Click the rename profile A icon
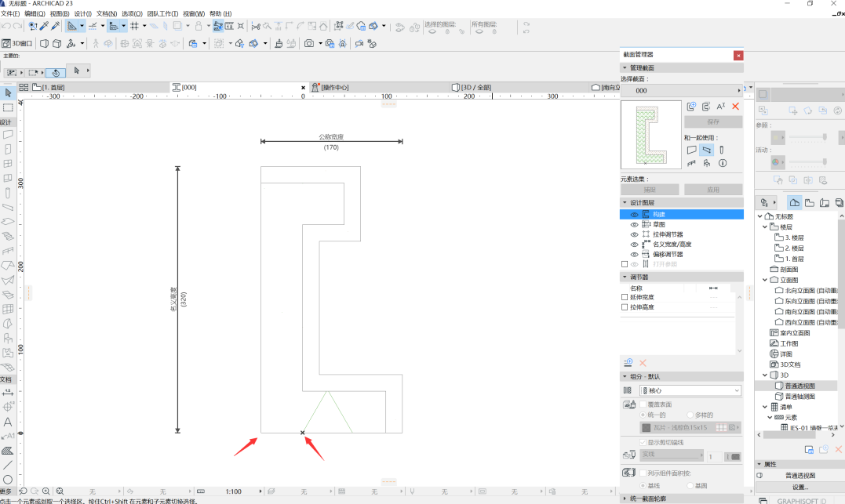This screenshot has width=845, height=504. 721,107
